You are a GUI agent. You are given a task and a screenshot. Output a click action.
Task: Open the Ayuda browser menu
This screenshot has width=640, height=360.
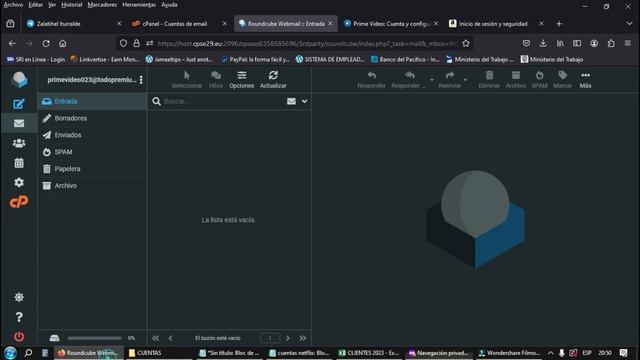pyautogui.click(x=169, y=5)
